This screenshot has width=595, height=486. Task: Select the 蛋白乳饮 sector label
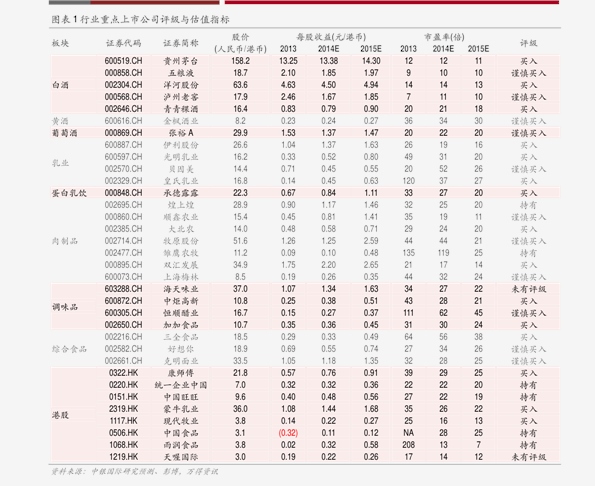(x=69, y=193)
